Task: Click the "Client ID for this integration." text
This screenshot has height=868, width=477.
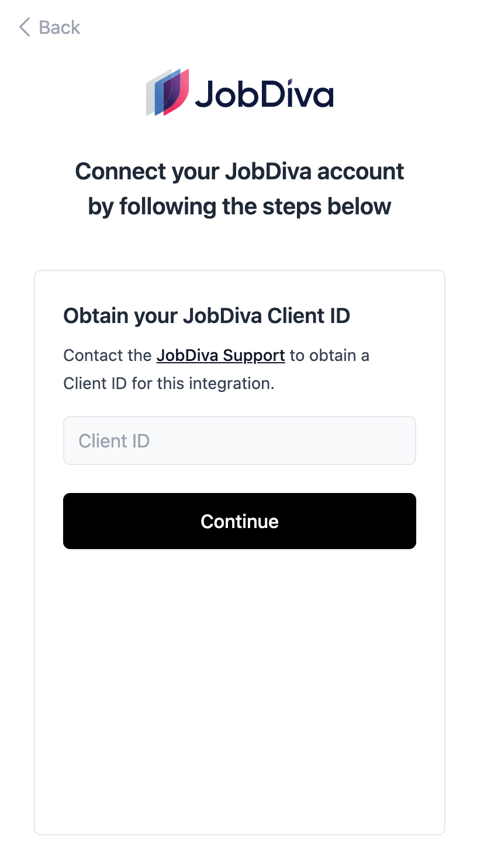Action: (168, 383)
